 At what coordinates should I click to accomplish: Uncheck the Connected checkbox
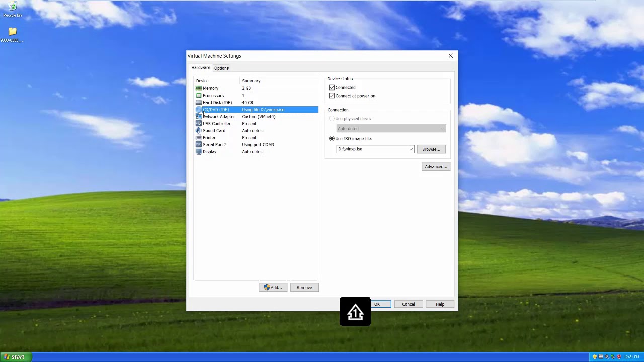point(332,87)
